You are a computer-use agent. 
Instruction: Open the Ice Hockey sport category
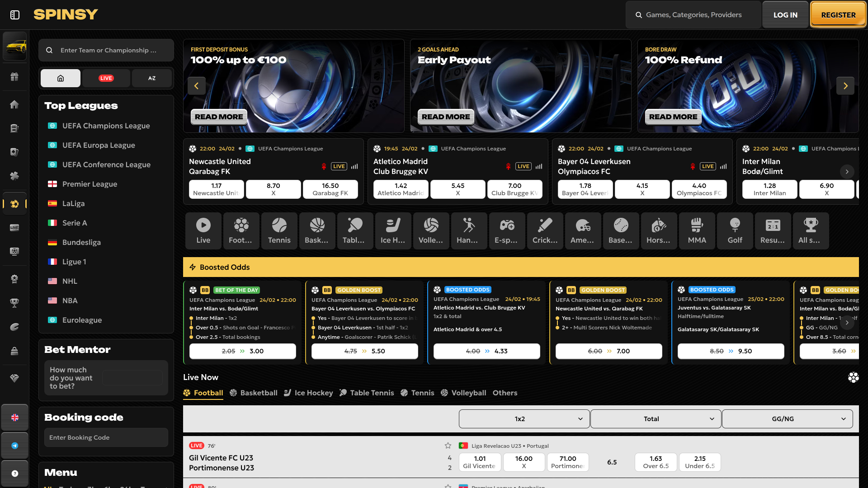(x=393, y=230)
